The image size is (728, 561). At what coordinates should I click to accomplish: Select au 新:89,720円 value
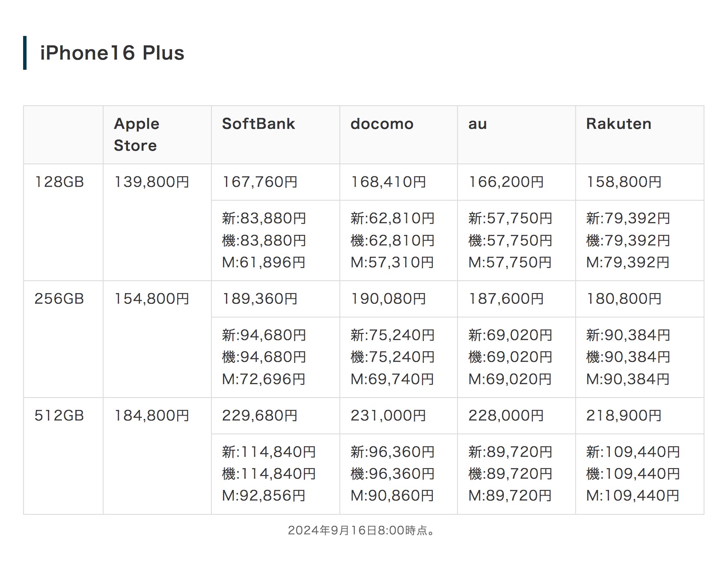(x=510, y=452)
